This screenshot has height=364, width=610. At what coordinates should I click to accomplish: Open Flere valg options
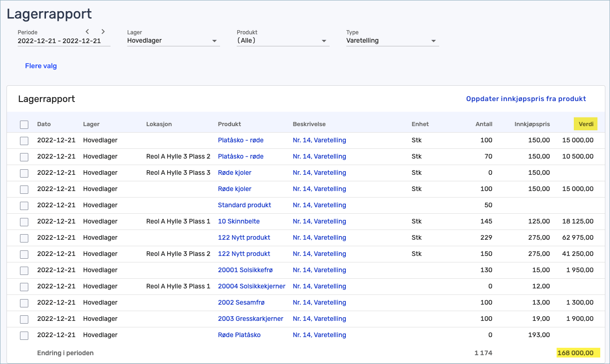point(41,66)
